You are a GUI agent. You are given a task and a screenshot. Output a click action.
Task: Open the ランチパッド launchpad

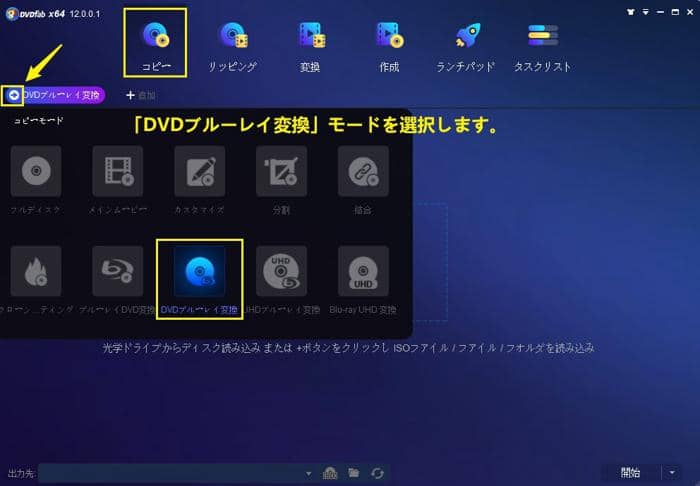click(x=466, y=46)
